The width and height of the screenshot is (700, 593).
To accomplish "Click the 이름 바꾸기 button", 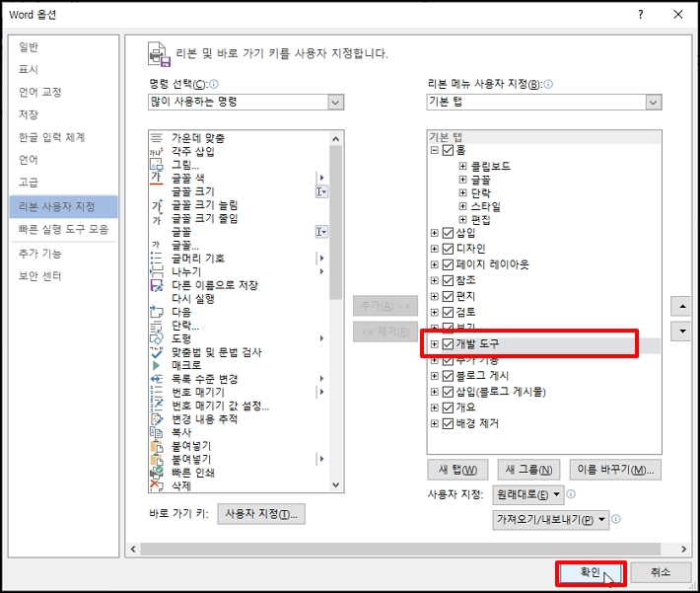I will (x=615, y=470).
